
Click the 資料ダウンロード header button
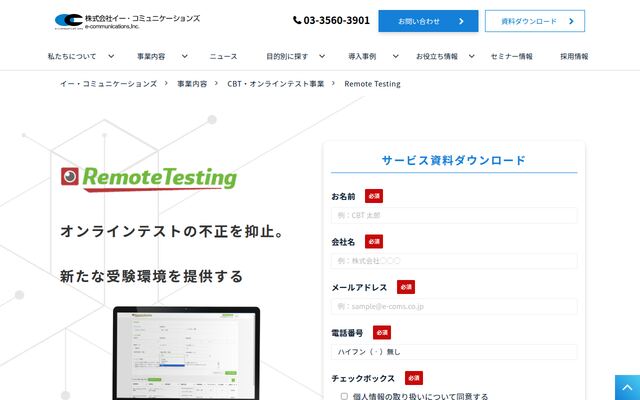pyautogui.click(x=535, y=21)
